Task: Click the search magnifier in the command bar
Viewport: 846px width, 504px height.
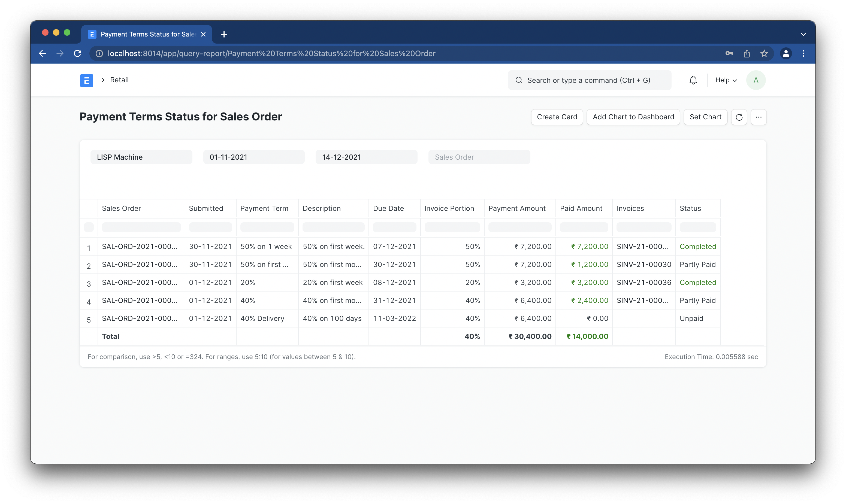Action: (x=519, y=80)
